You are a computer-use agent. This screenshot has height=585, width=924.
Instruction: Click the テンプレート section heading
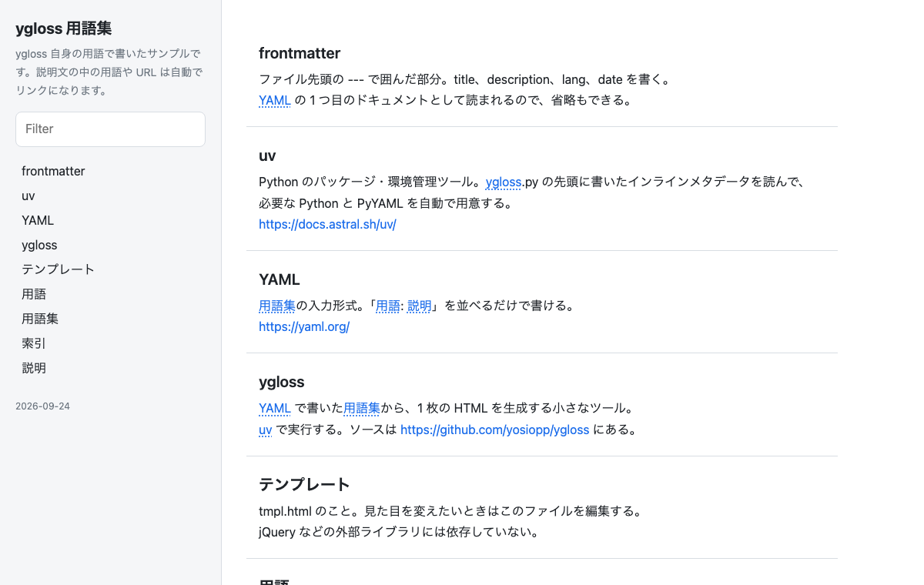point(305,484)
